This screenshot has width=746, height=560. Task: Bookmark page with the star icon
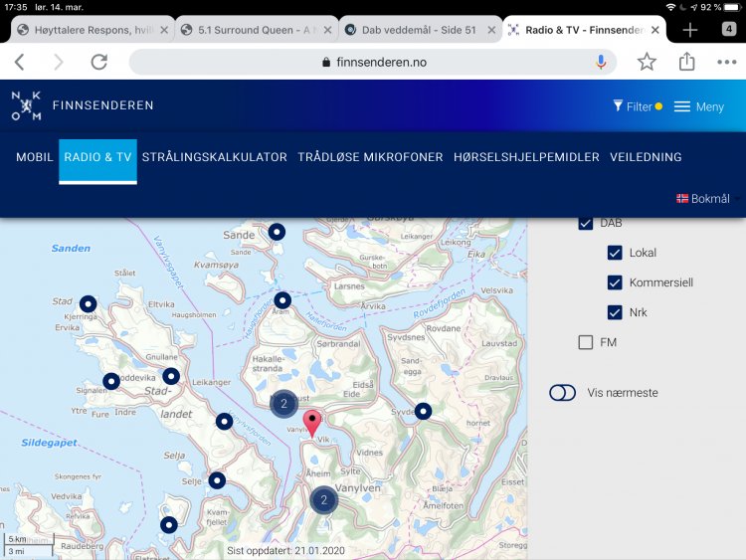[647, 62]
